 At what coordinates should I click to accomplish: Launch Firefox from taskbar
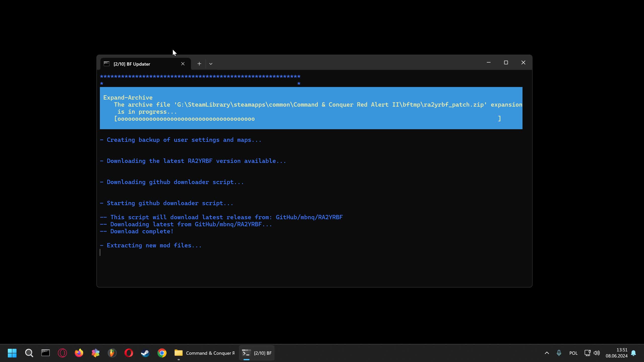(79, 353)
